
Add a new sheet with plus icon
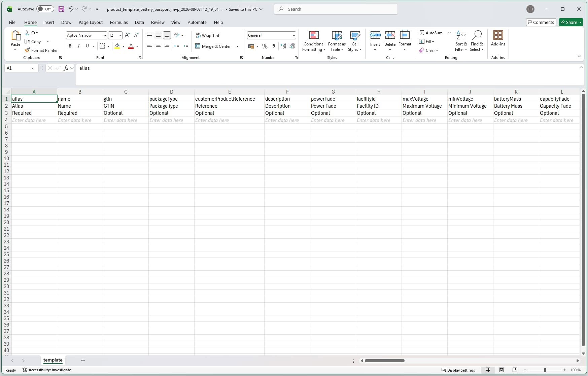click(x=83, y=361)
